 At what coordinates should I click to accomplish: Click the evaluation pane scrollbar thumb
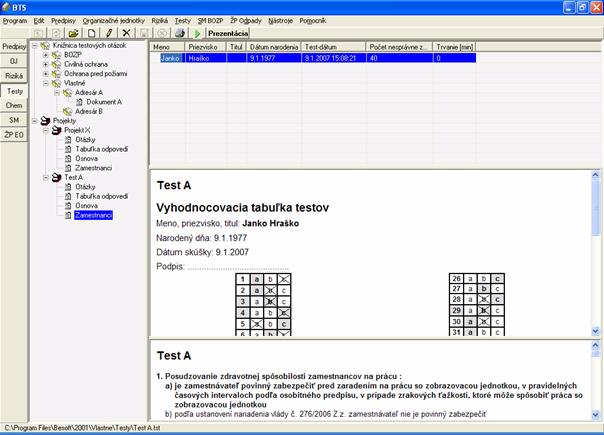596,207
